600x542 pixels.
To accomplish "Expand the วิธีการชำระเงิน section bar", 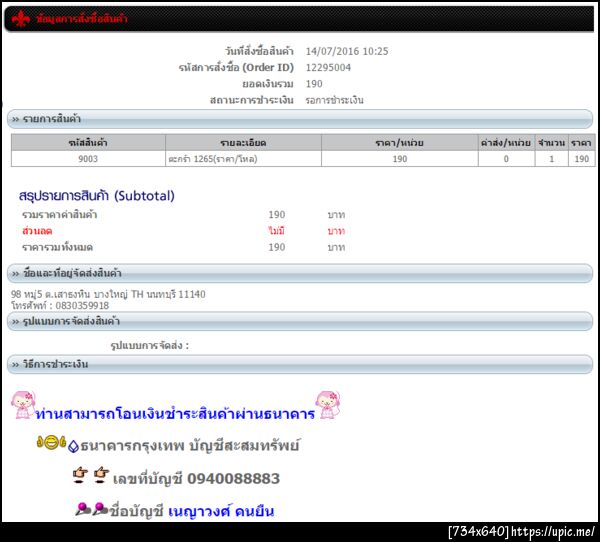I will tap(300, 364).
